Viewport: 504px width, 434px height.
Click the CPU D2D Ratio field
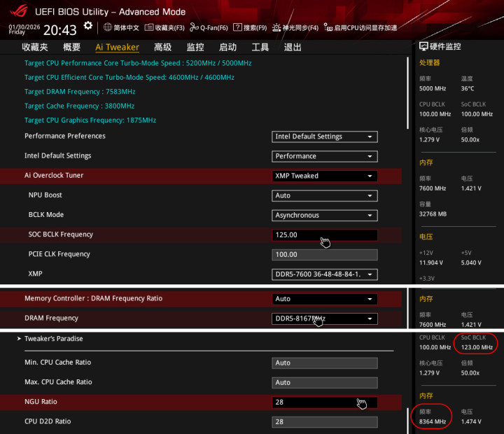click(325, 422)
